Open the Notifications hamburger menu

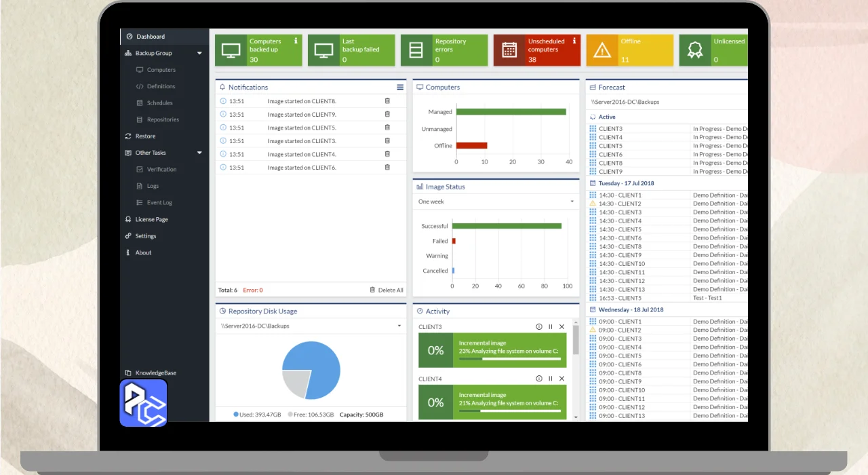(400, 87)
